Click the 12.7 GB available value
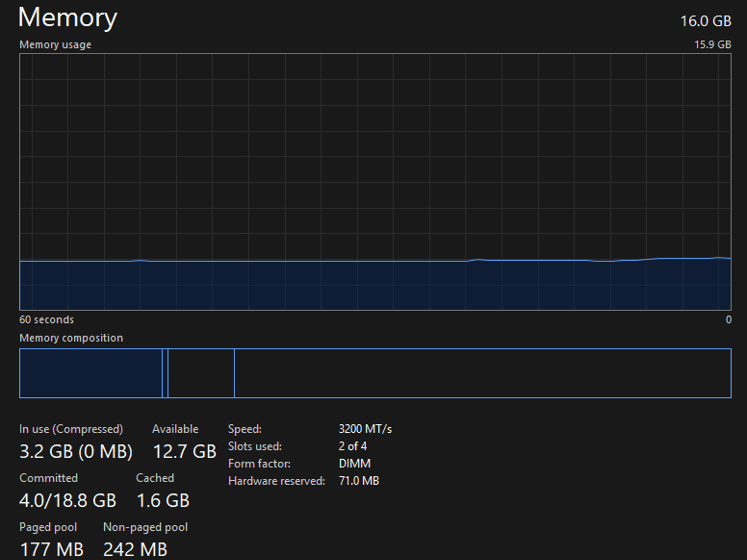The height and width of the screenshot is (560, 747). (x=185, y=452)
